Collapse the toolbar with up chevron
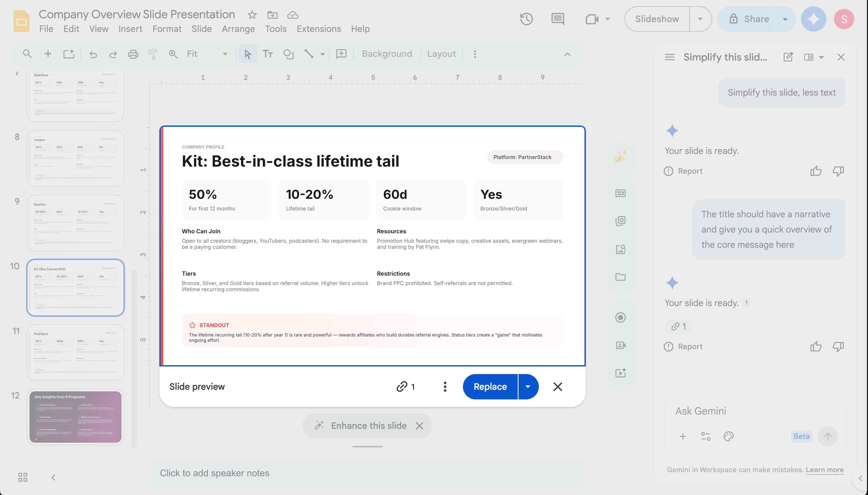Viewport: 868px width, 495px height. [567, 54]
